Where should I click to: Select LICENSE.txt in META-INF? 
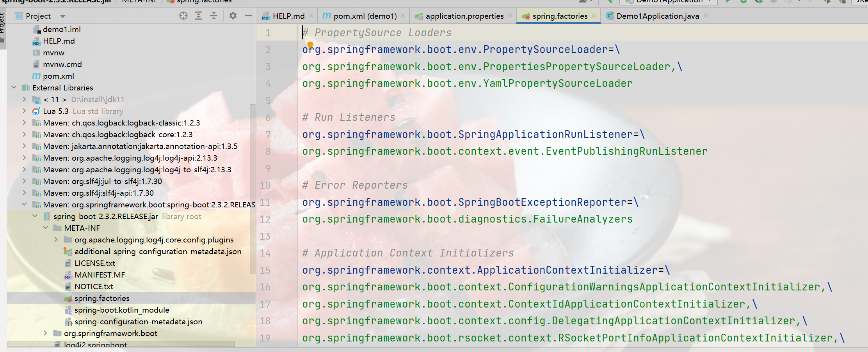[x=95, y=263]
